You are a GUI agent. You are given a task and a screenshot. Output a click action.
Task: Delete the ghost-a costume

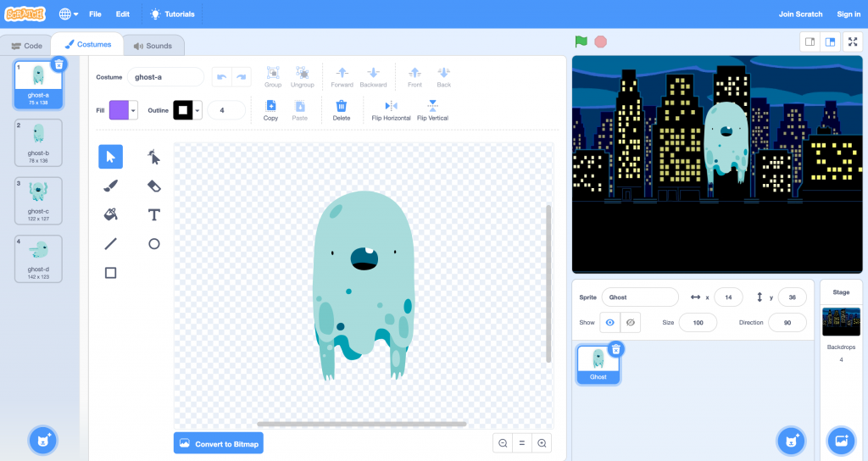pyautogui.click(x=58, y=64)
